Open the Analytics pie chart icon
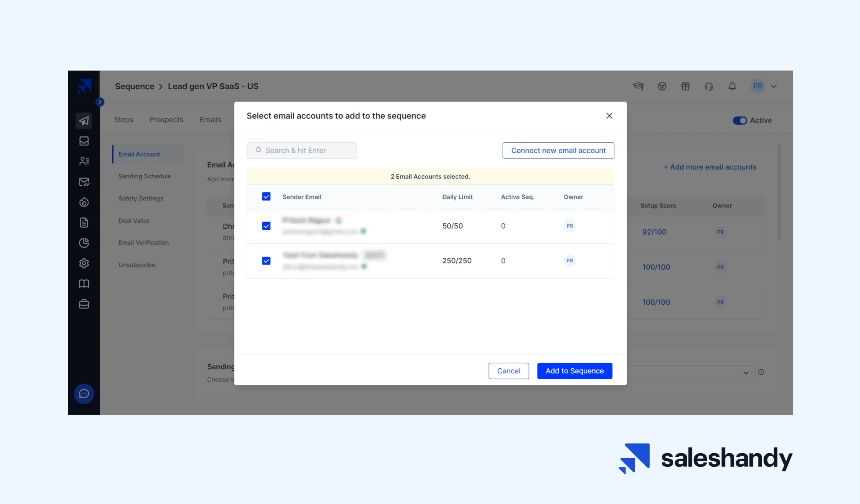This screenshot has width=860, height=504. pos(84,243)
